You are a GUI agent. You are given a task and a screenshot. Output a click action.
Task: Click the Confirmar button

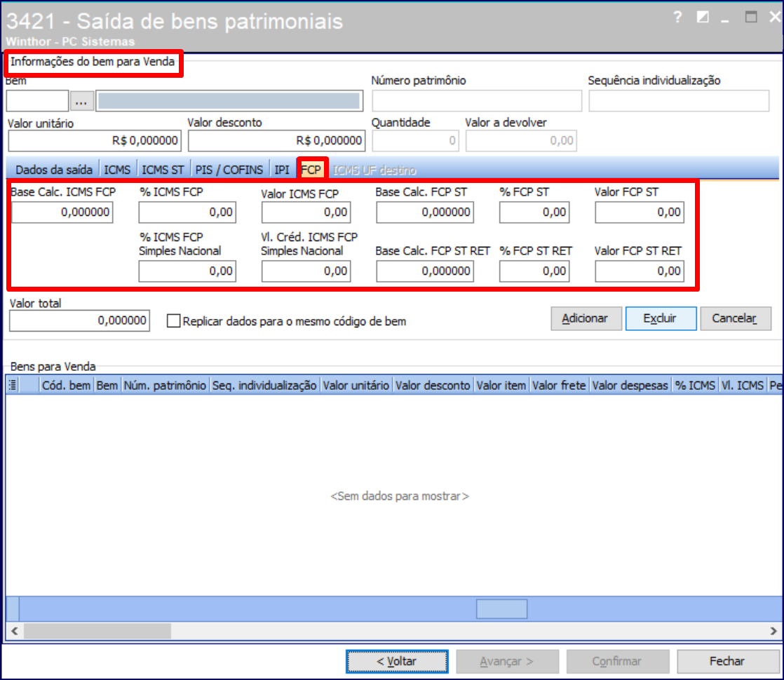pos(618,662)
